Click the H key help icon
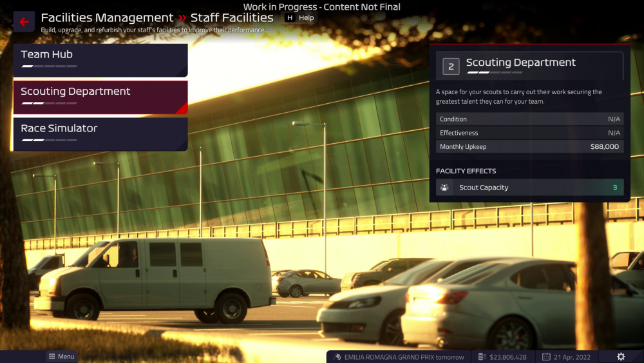This screenshot has width=644, height=363. coord(290,17)
